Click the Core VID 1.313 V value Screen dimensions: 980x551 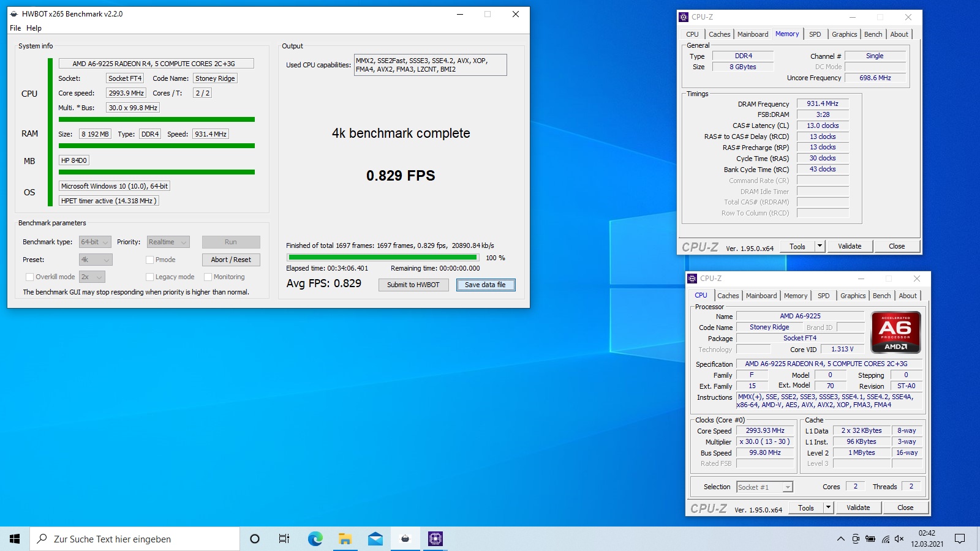(842, 349)
